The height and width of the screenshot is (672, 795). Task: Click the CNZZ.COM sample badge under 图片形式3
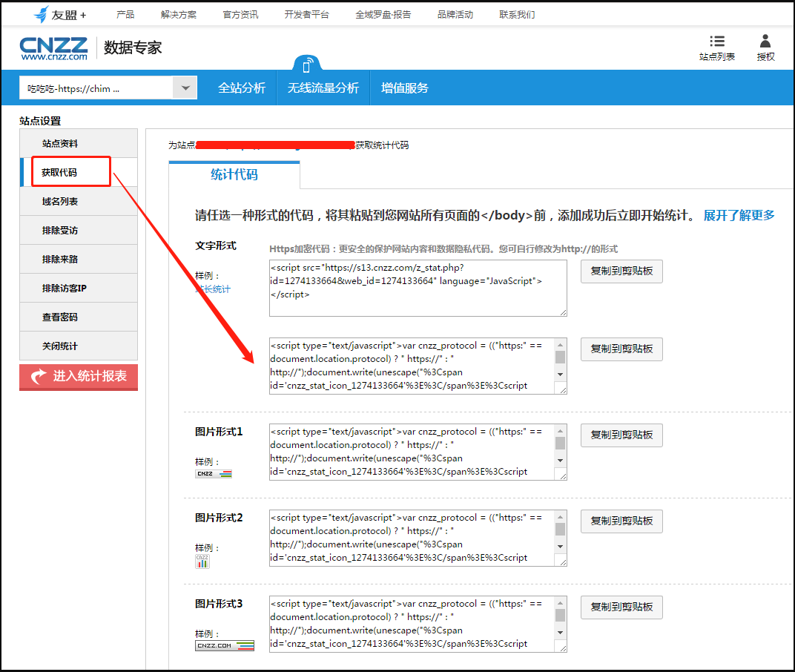[x=225, y=645]
